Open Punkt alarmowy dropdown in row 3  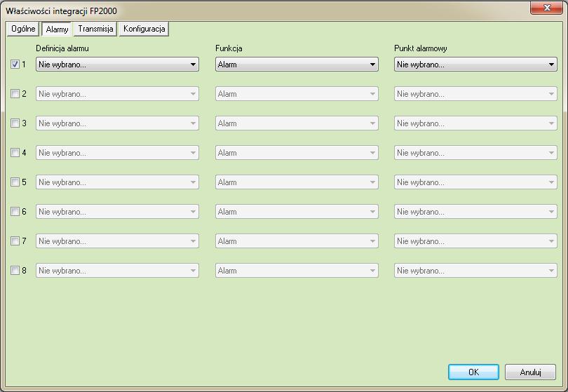[475, 123]
